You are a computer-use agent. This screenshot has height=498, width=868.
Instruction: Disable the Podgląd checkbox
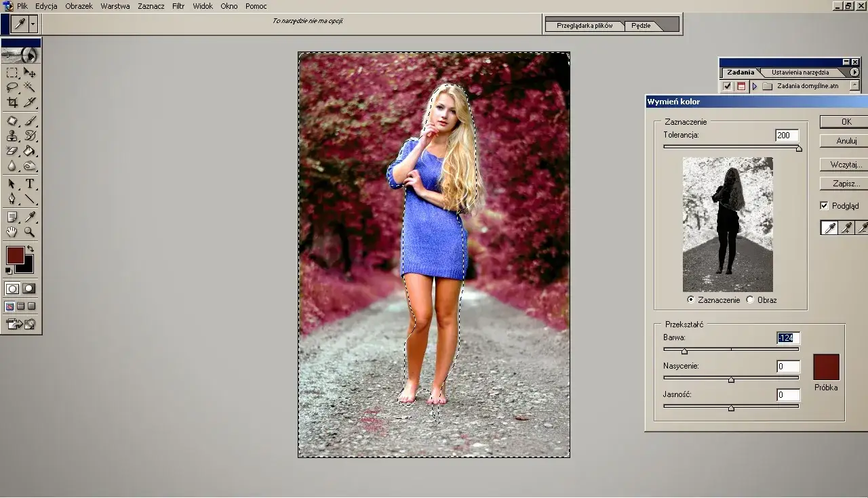[824, 205]
